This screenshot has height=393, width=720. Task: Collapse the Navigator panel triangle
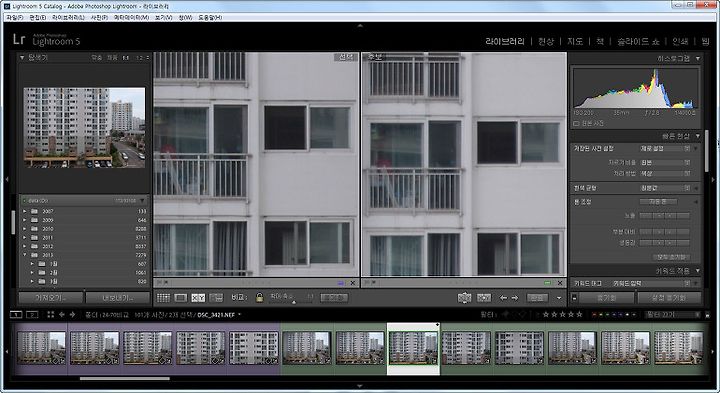(22, 57)
